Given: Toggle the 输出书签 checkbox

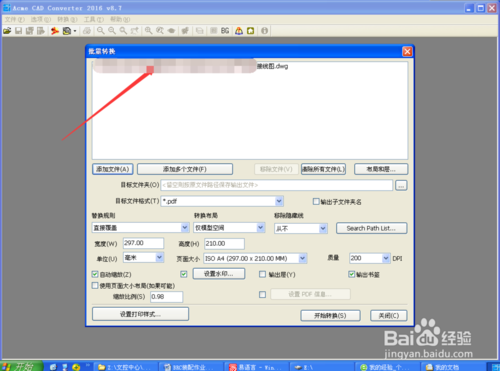Looking at the screenshot, I should pyautogui.click(x=352, y=274).
